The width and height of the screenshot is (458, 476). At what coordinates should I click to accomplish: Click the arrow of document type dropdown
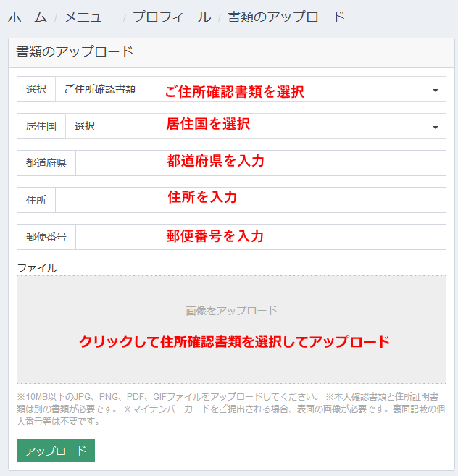pos(436,90)
